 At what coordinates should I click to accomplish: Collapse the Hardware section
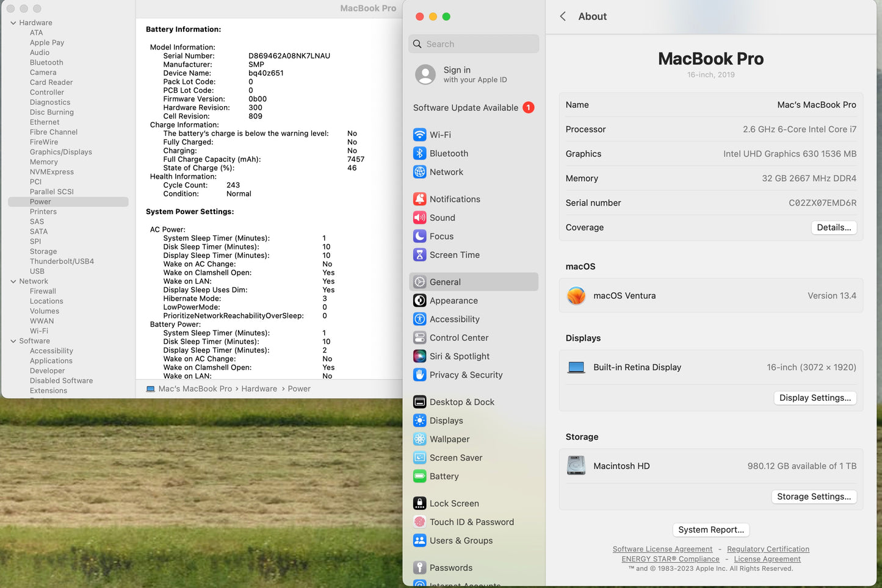(x=13, y=23)
